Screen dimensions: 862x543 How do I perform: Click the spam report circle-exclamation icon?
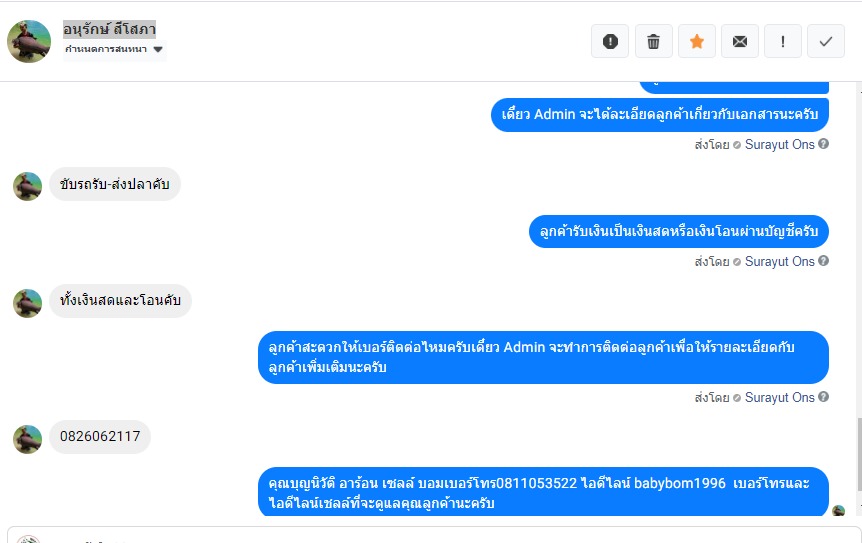point(610,41)
